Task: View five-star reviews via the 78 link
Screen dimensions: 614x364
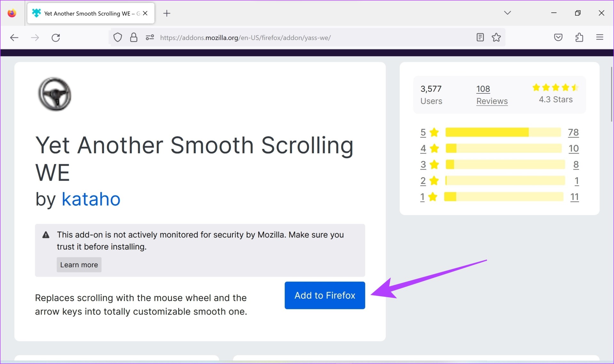Action: pyautogui.click(x=573, y=132)
